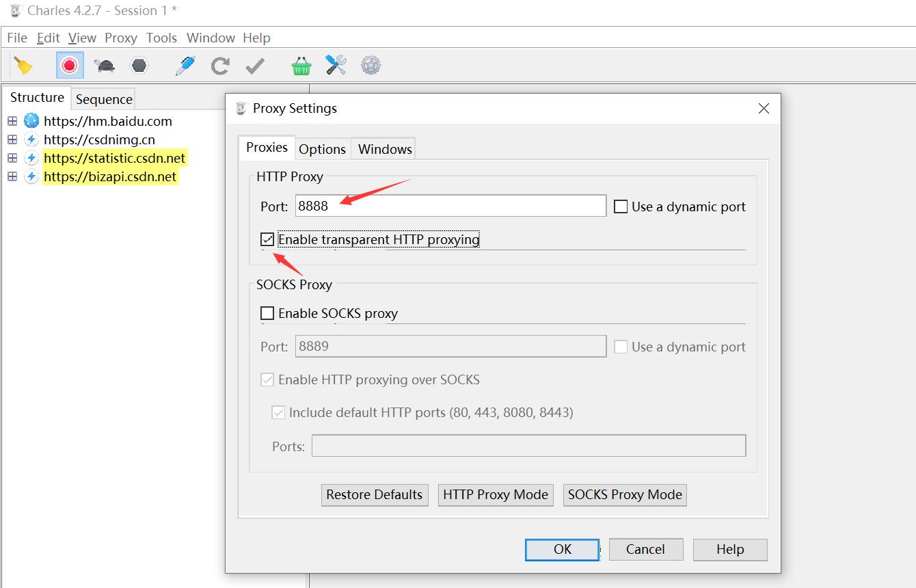
Task: Click the lightning icon beside csdnimg.cn
Action: (x=31, y=139)
